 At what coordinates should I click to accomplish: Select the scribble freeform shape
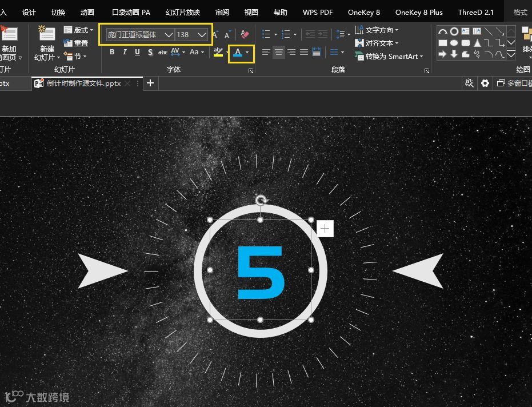pos(477,54)
